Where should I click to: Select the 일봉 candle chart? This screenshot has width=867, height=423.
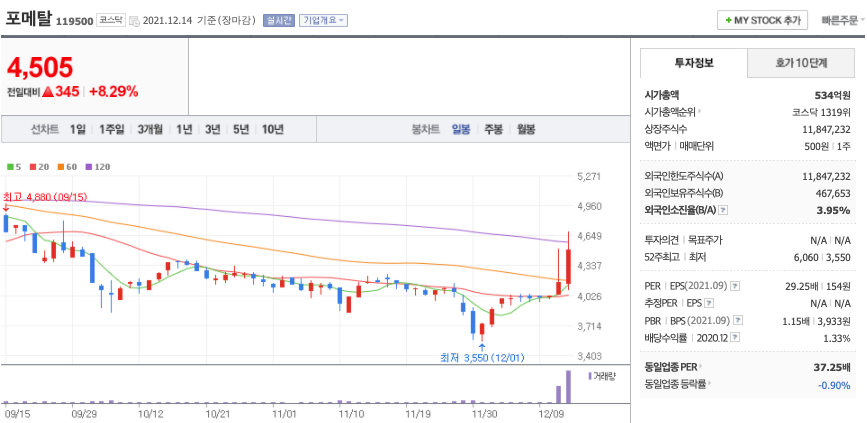[461, 130]
